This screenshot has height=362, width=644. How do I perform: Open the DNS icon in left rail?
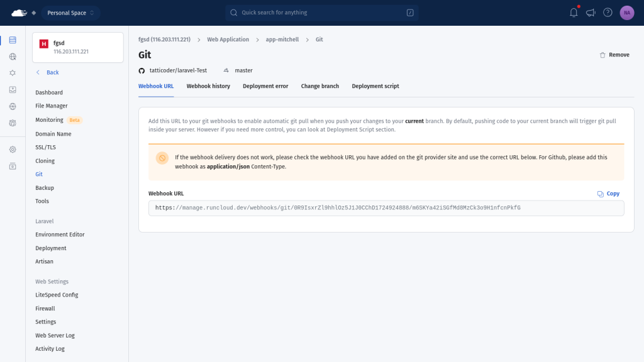click(13, 106)
